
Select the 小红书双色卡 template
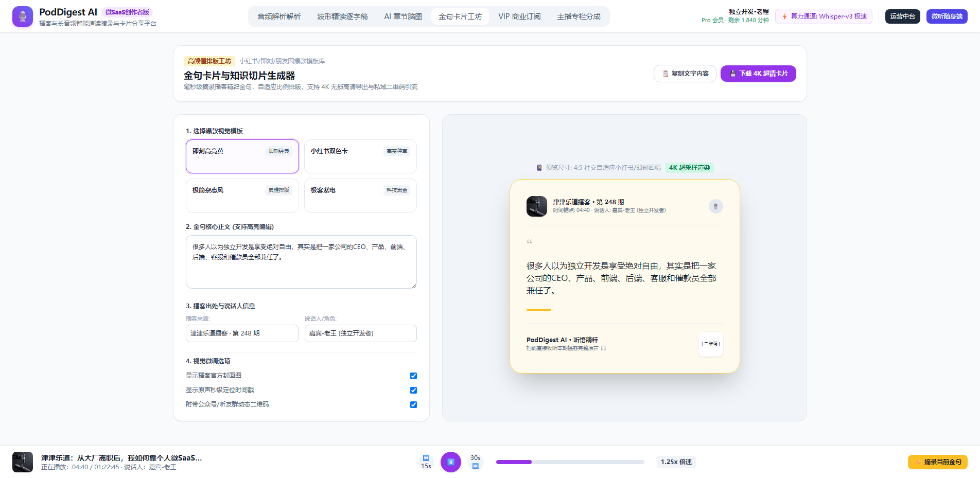click(x=360, y=156)
